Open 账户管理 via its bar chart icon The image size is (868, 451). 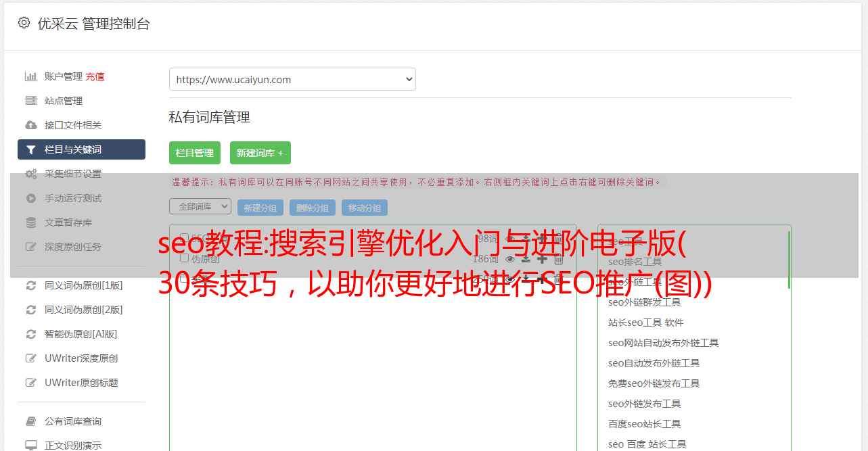point(31,76)
